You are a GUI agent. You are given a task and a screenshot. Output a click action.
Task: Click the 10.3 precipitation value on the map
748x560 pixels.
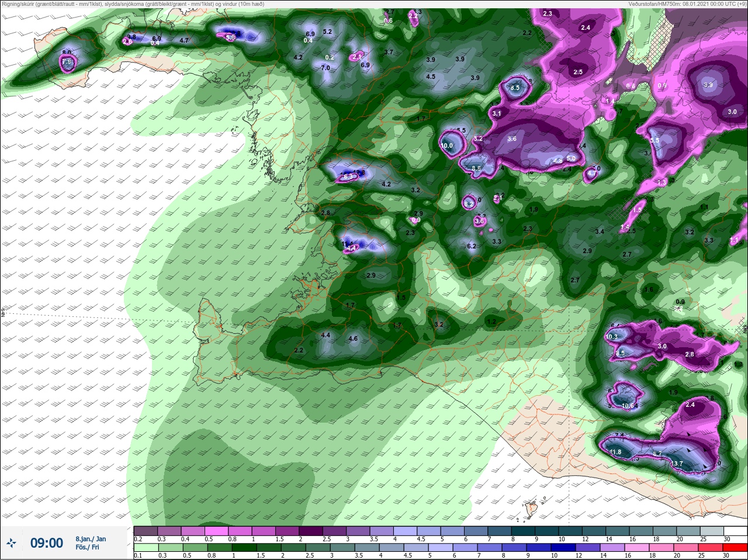612,337
